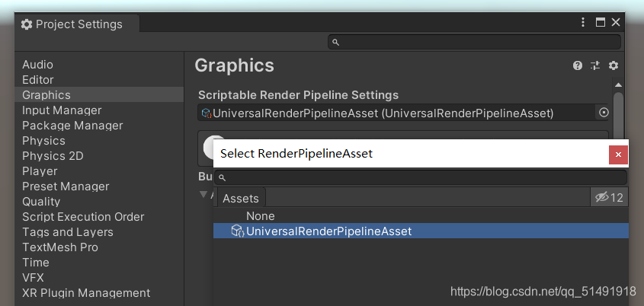The width and height of the screenshot is (644, 306).
Task: Focus the Project Settings search field
Action: pyautogui.click(x=474, y=42)
